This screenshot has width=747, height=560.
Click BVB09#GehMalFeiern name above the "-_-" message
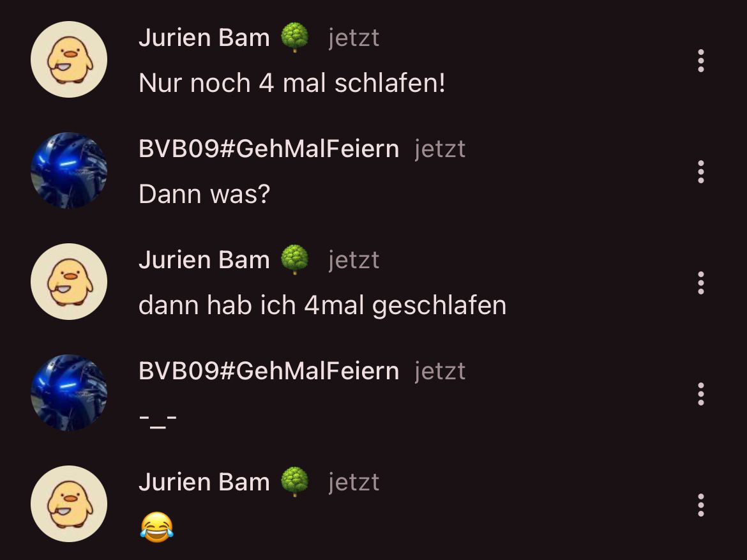click(x=269, y=371)
